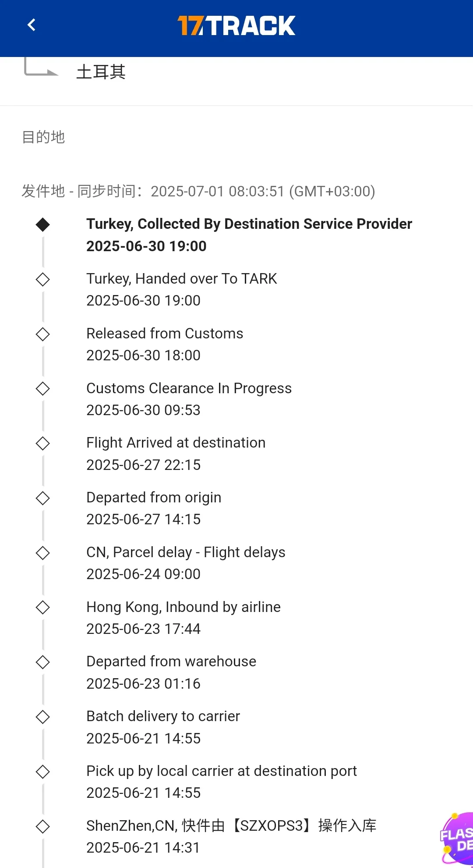Tap the diamond marker beside Released from Customs
Image resolution: width=473 pixels, height=868 pixels.
pyautogui.click(x=43, y=334)
